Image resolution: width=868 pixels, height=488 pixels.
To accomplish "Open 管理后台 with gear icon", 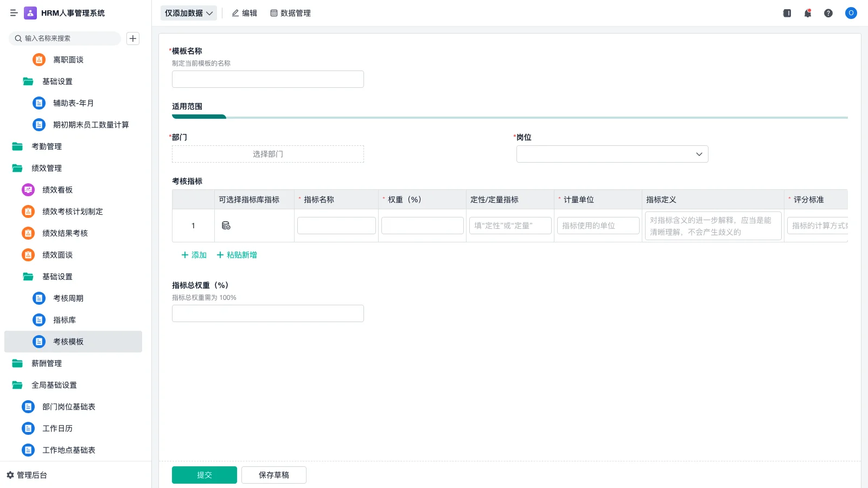I will pyautogui.click(x=27, y=475).
